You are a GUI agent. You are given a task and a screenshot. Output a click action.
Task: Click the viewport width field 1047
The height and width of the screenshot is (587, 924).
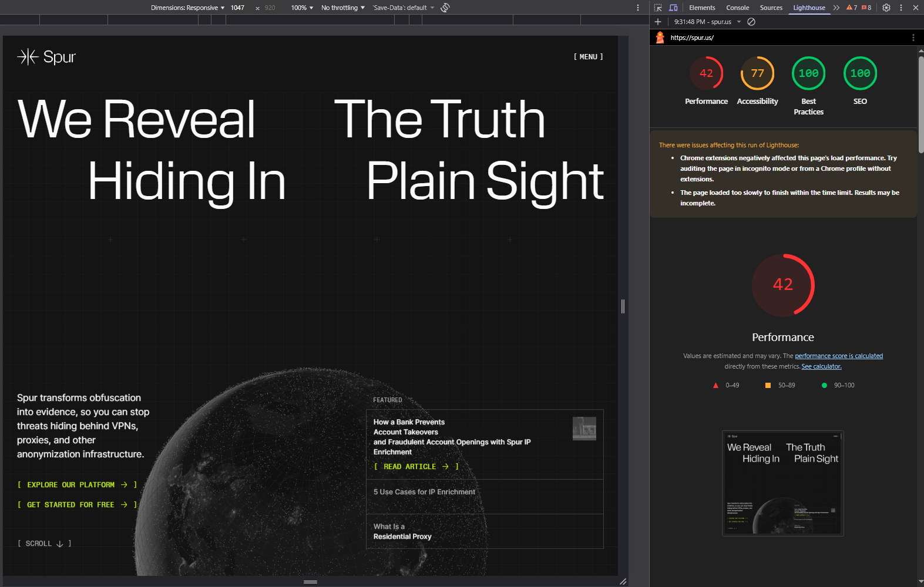click(x=237, y=8)
